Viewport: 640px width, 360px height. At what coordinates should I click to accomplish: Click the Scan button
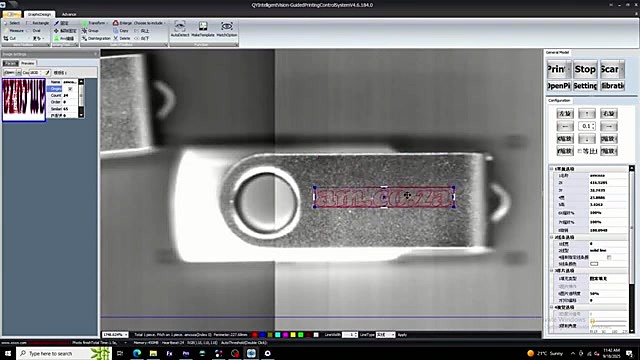(612, 69)
